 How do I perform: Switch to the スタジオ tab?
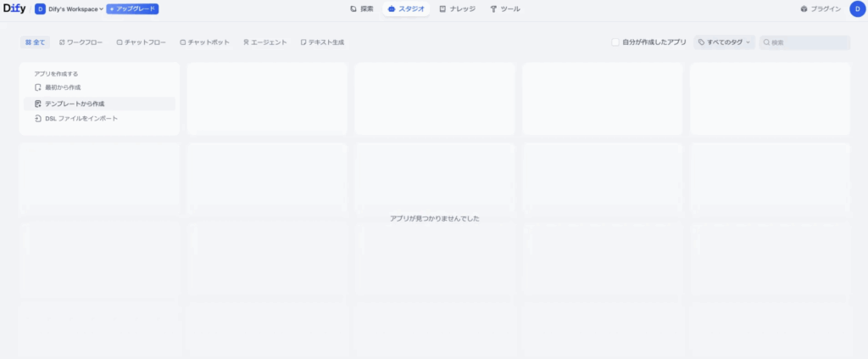point(405,9)
